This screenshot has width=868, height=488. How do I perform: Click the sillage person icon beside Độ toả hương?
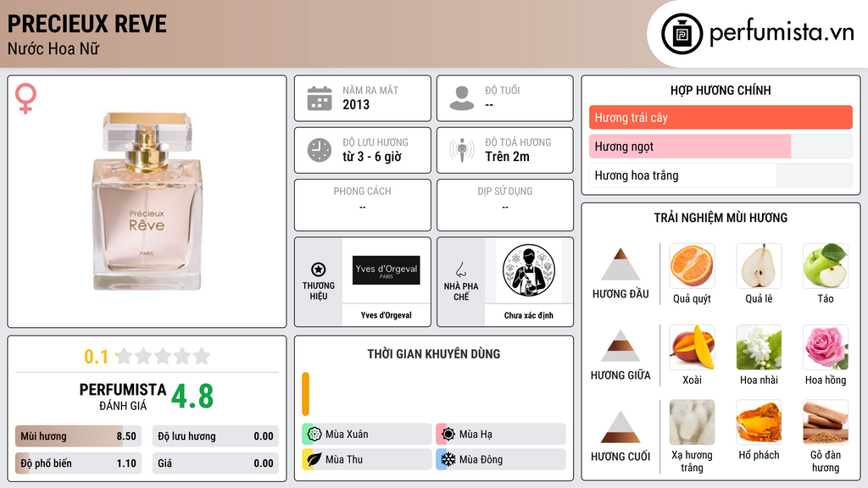pos(462,150)
